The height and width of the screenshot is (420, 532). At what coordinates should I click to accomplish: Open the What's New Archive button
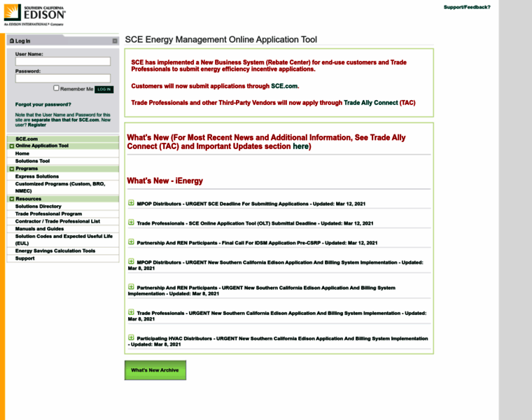[x=155, y=370]
